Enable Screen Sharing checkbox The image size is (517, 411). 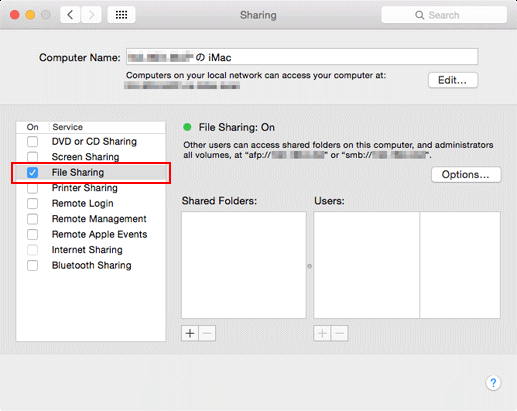coord(32,157)
